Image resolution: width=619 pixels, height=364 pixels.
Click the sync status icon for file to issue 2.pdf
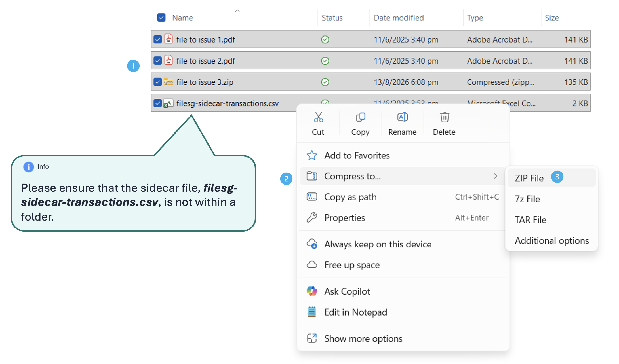[325, 61]
